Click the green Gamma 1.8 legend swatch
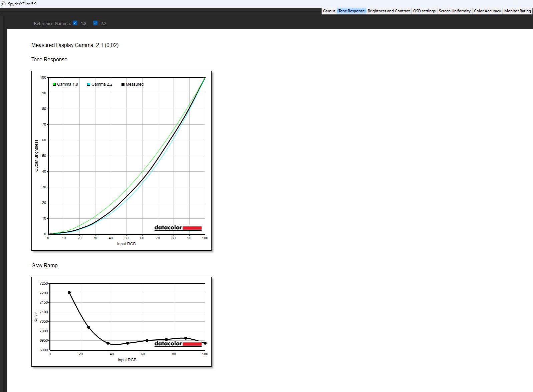This screenshot has width=533, height=392. point(54,84)
